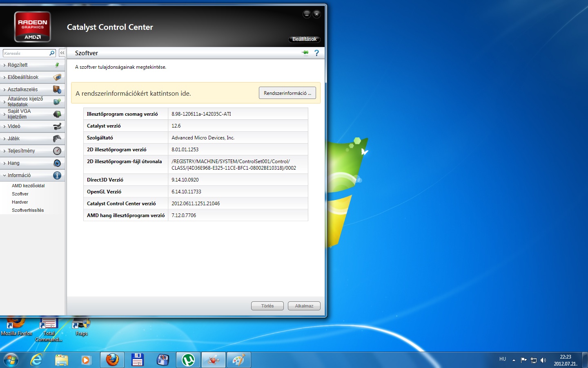Click the Show desktop strip
The image size is (588, 368).
click(585, 360)
